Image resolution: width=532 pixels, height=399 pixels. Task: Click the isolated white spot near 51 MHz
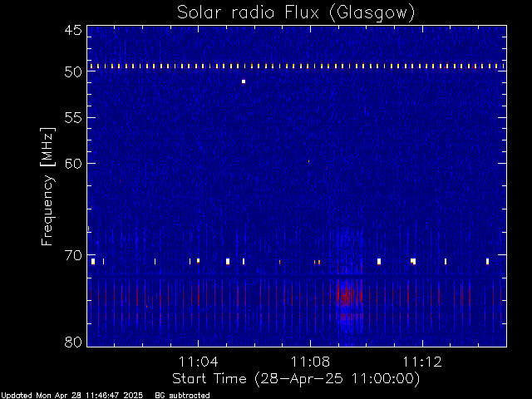tap(244, 81)
